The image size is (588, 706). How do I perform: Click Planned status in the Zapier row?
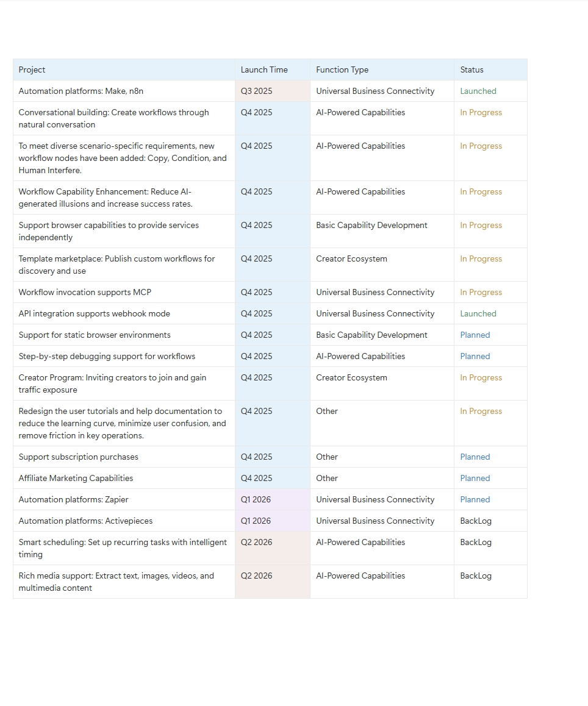point(475,499)
